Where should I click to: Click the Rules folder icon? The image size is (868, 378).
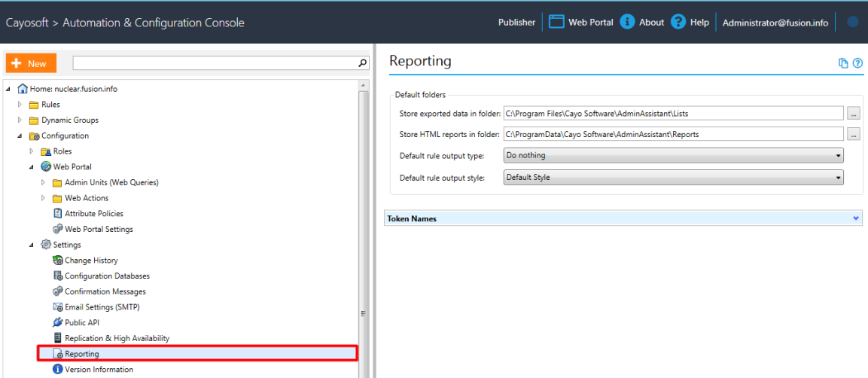point(34,105)
